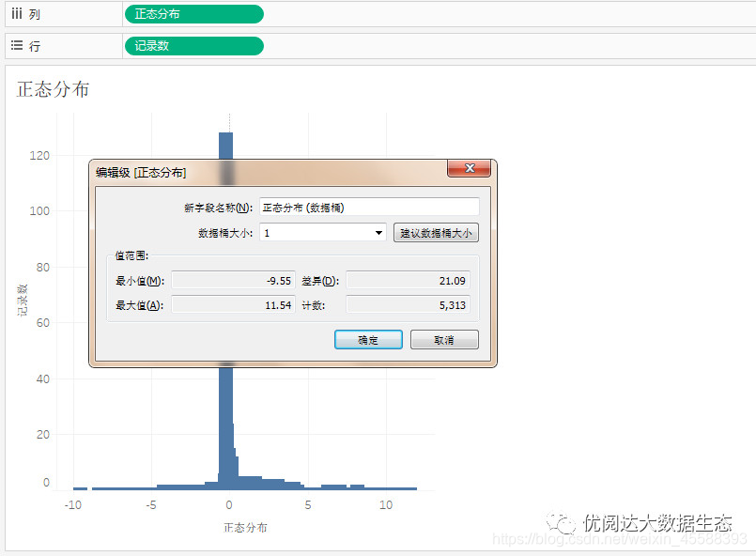756x556 pixels.
Task: Click 建议数据桶大小 button
Action: click(x=436, y=233)
